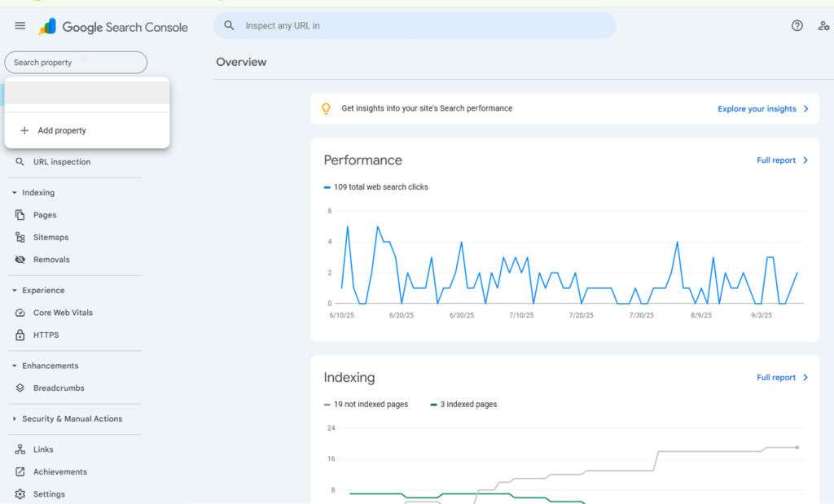Focus the Inspect any URL search field
The image size is (834, 504).
point(415,25)
